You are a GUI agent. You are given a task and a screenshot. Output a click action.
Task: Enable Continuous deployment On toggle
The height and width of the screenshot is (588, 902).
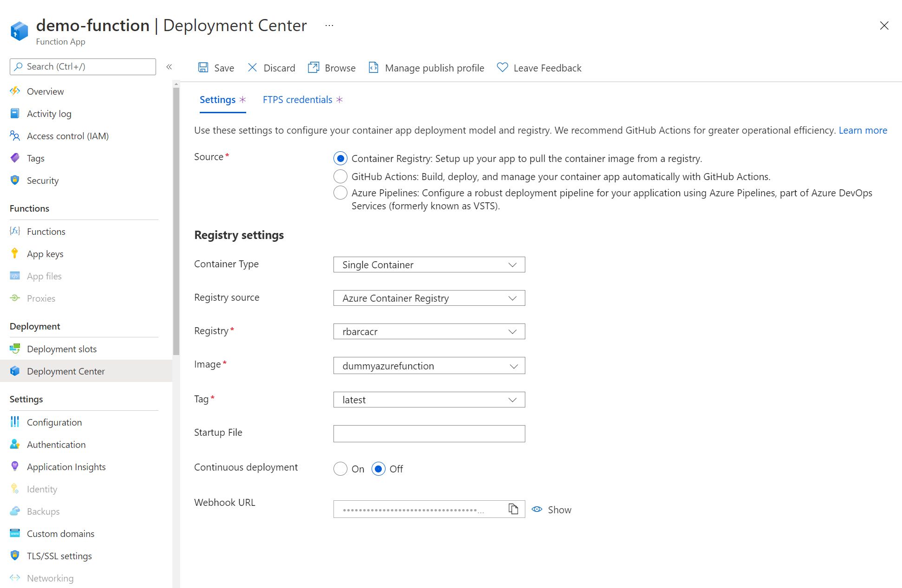point(340,468)
